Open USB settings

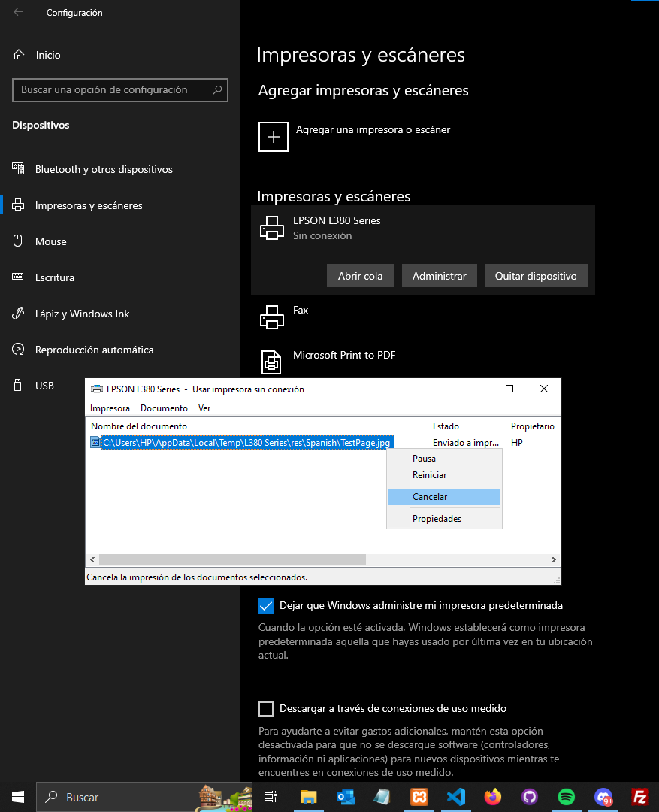click(44, 386)
